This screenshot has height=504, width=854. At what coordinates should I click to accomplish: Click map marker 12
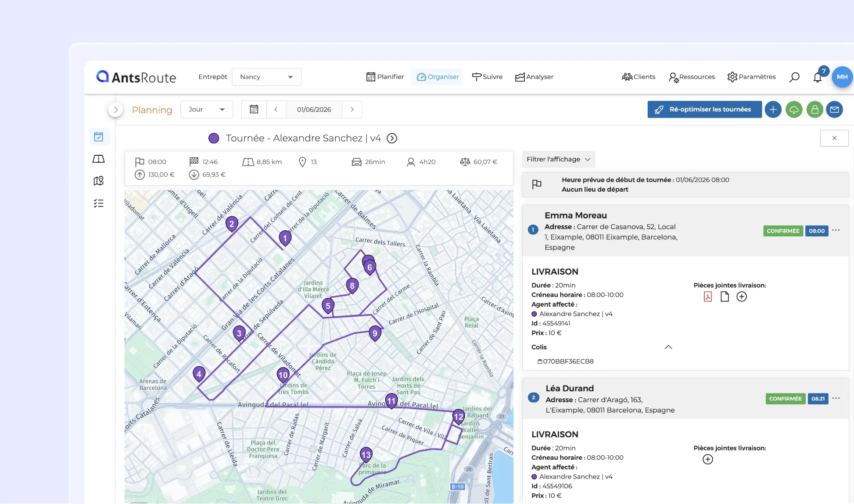coord(459,417)
